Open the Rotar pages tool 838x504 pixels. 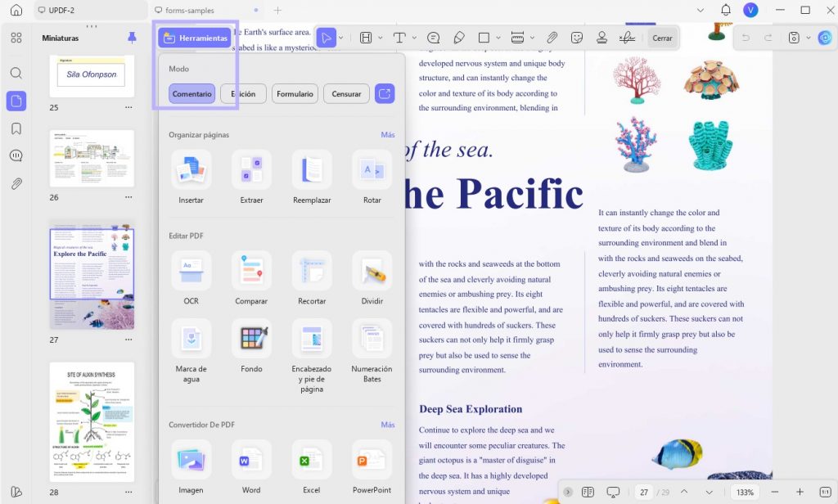click(372, 178)
